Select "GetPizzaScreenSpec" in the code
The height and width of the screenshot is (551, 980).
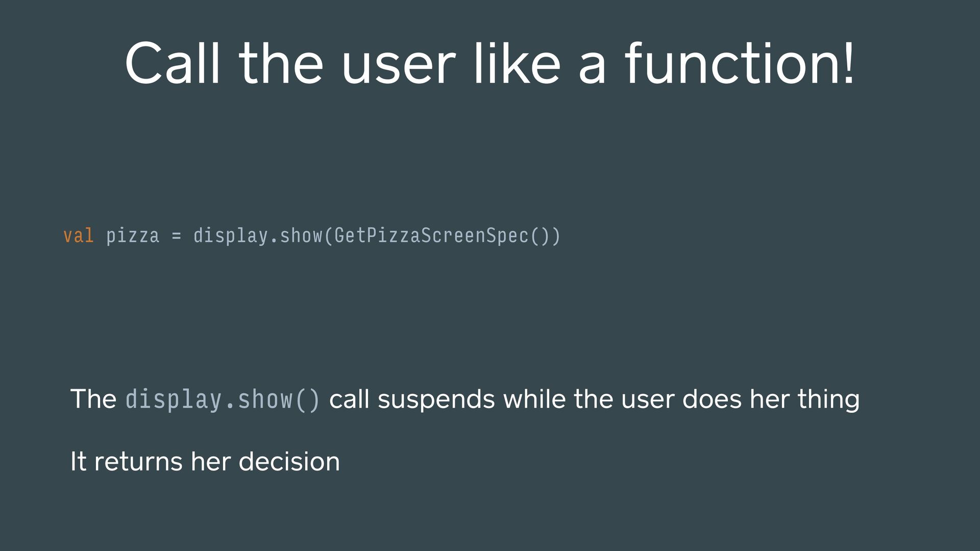pos(432,237)
